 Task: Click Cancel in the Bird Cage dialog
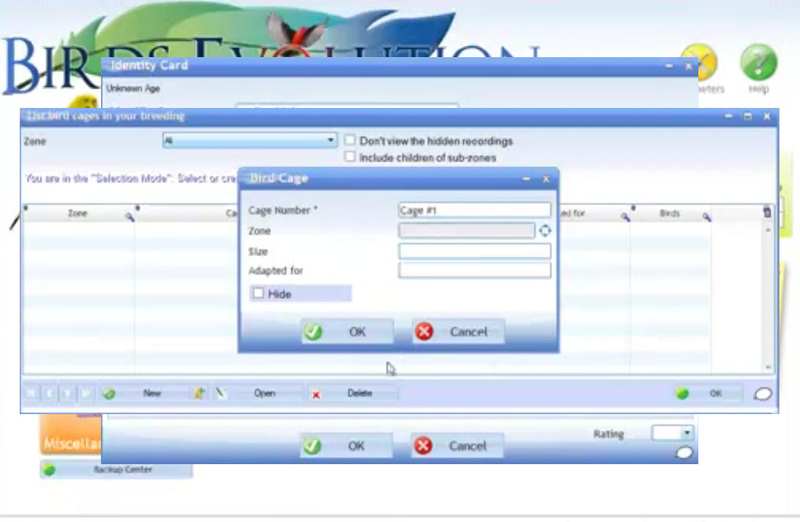(458, 332)
